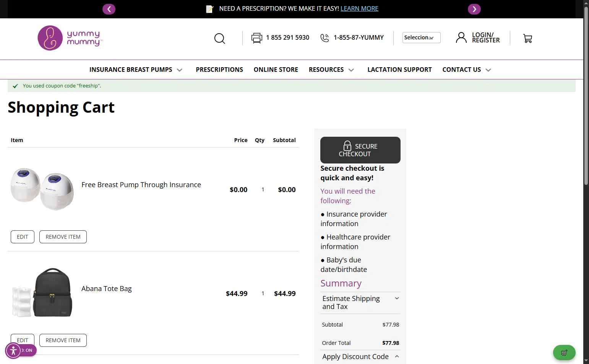This screenshot has width=589, height=364.
Task: Click the green floating cart button
Action: [564, 353]
